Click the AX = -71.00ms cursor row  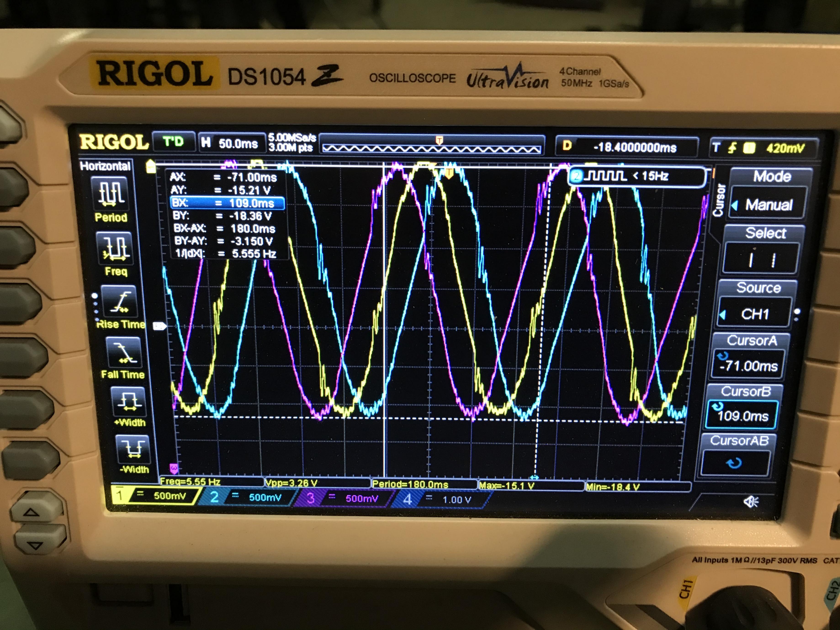pos(224,177)
